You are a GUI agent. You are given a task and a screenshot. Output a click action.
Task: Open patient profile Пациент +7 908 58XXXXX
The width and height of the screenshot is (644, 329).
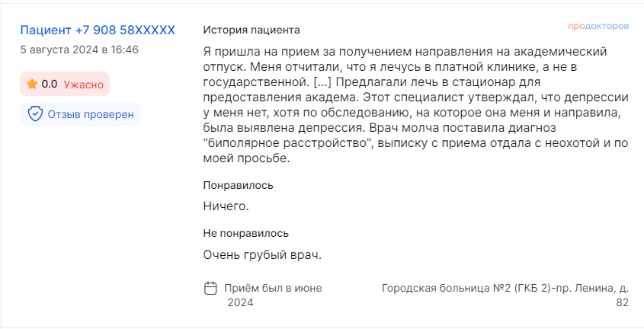(98, 30)
